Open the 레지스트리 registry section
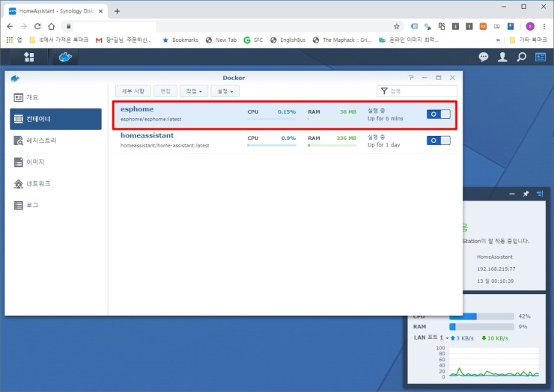 click(x=55, y=141)
